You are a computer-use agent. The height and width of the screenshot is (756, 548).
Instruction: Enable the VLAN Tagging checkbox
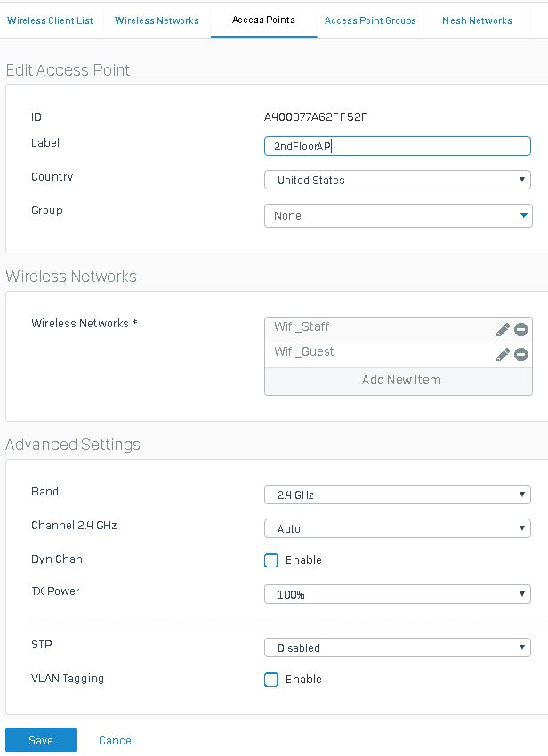[x=271, y=680]
